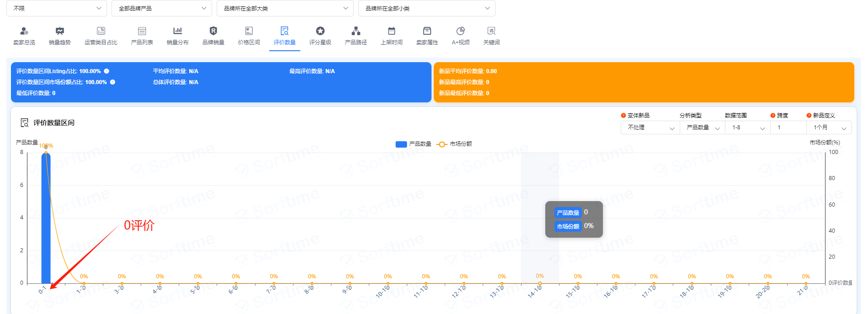Screen dimensions: 868x314
Task: Click the 评价数量区间 chart heading text
Action: click(x=54, y=123)
